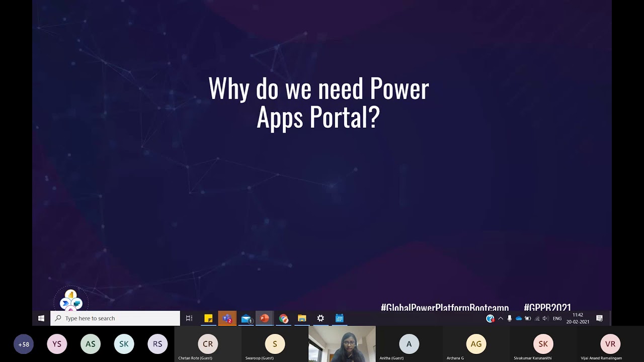Switch to Microsoft Teams in the taskbar

point(227,318)
